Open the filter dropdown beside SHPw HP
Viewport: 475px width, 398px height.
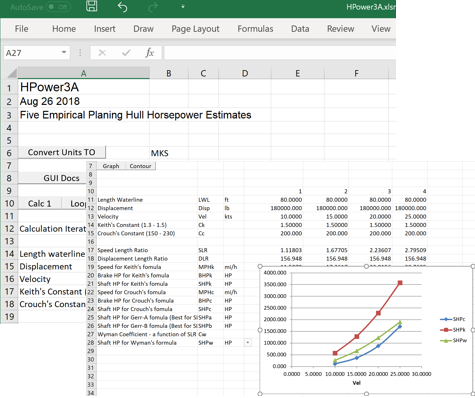coord(248,342)
